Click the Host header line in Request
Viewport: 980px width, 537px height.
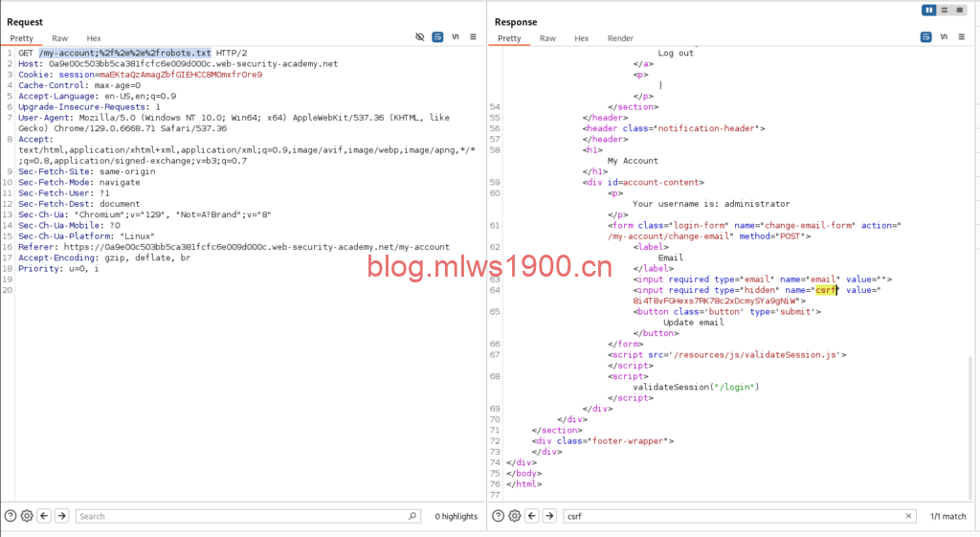coord(178,64)
